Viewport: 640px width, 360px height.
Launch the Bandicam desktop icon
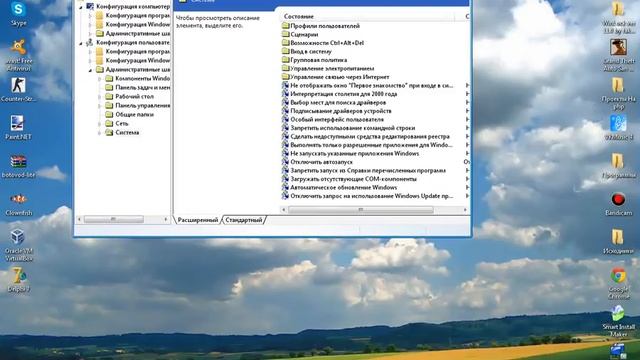point(619,204)
